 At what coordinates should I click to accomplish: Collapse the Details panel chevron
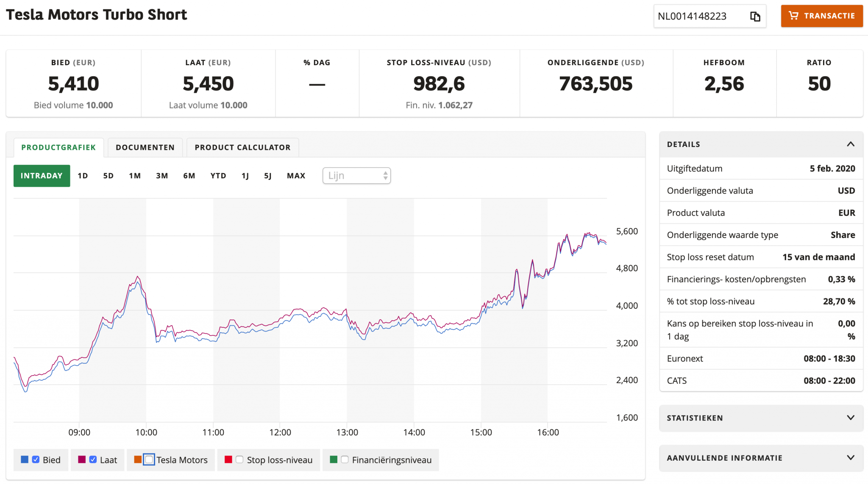[x=850, y=144]
